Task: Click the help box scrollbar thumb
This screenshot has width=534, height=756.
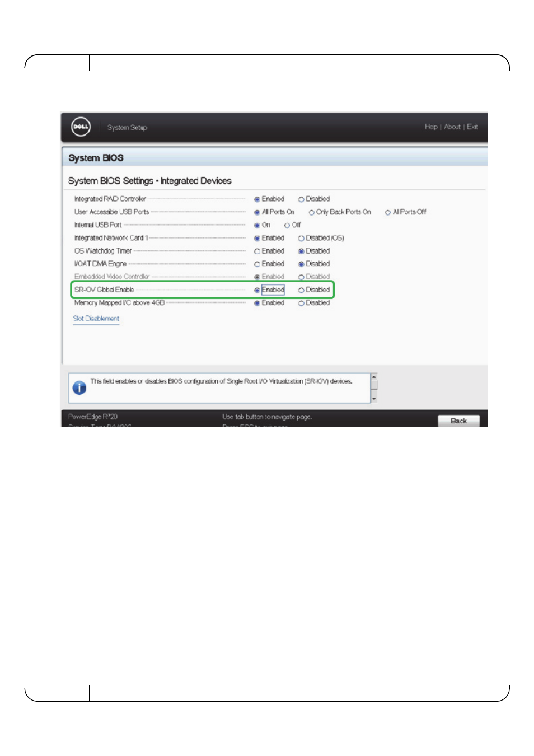Action: pyautogui.click(x=374, y=384)
